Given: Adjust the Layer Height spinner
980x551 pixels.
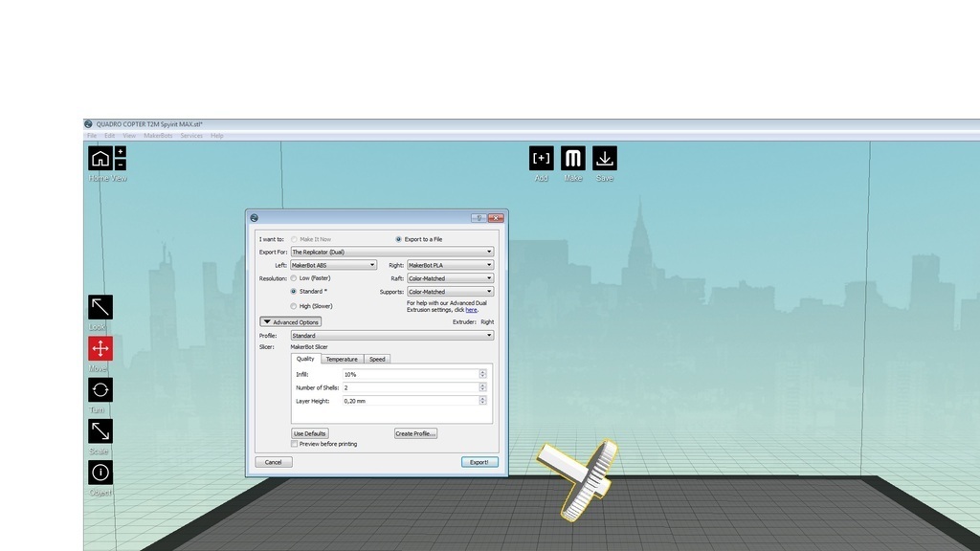Looking at the screenshot, I should 482,401.
